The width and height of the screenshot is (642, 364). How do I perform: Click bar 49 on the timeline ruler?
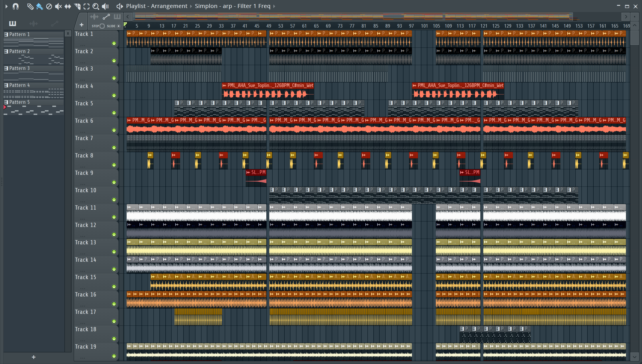pos(269,26)
